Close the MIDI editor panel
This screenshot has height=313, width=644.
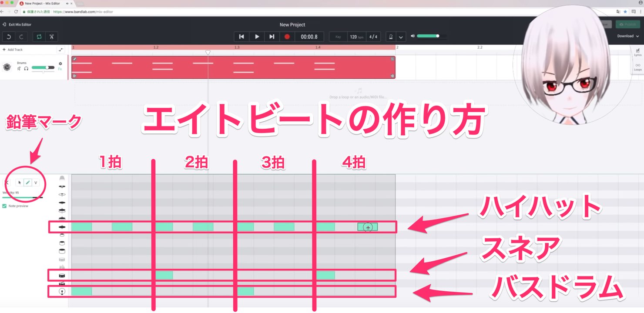click(x=6, y=183)
